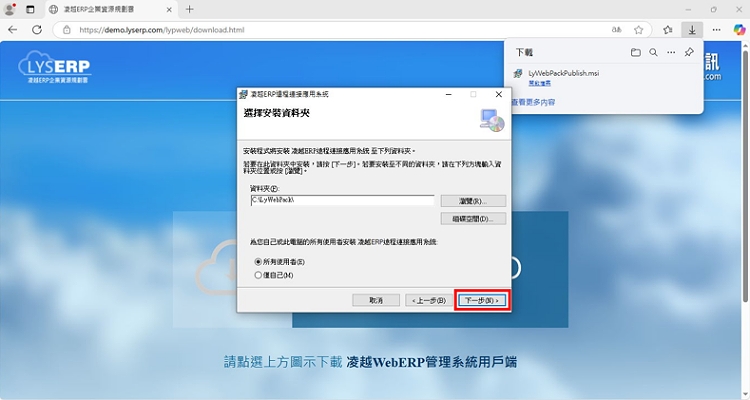The image size is (750, 400).
Task: Click the 下一步 button in installer
Action: point(482,300)
